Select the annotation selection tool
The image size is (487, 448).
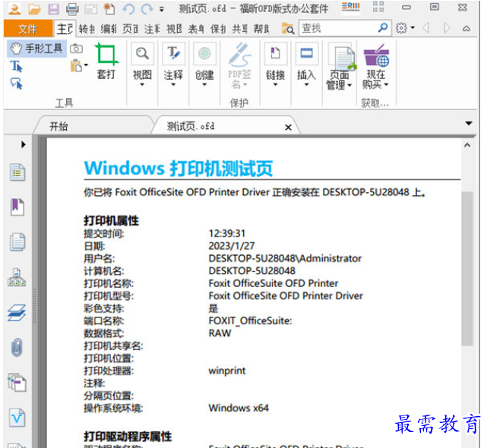point(16,84)
